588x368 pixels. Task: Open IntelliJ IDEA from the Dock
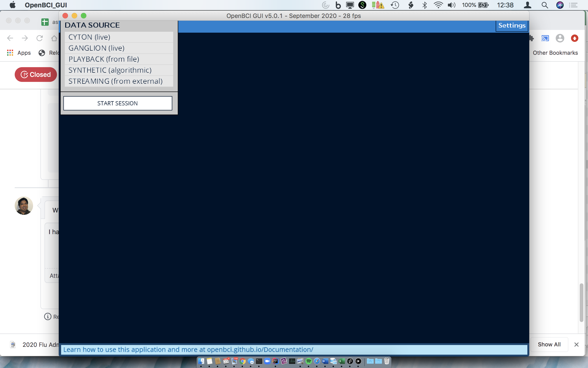pos(276,361)
